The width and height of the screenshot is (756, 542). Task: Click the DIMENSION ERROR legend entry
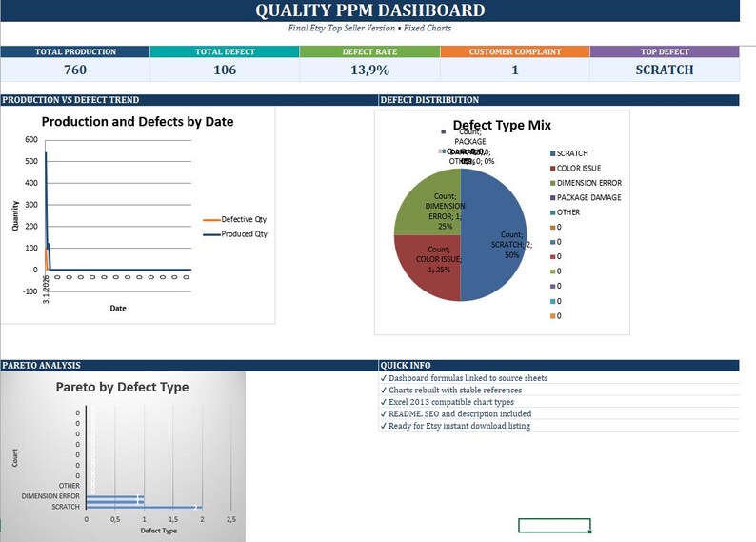[x=586, y=183]
